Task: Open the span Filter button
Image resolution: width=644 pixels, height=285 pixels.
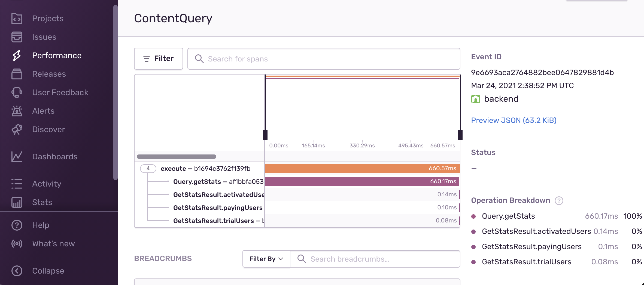Action: point(159,59)
